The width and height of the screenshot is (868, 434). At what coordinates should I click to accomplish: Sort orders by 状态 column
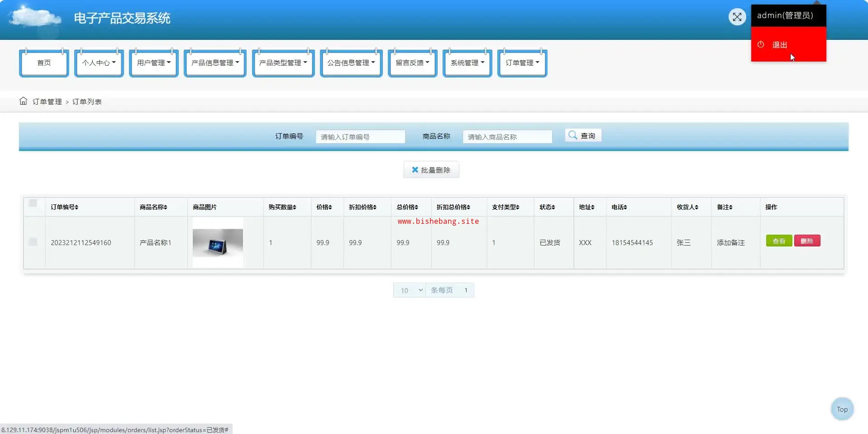(x=553, y=207)
